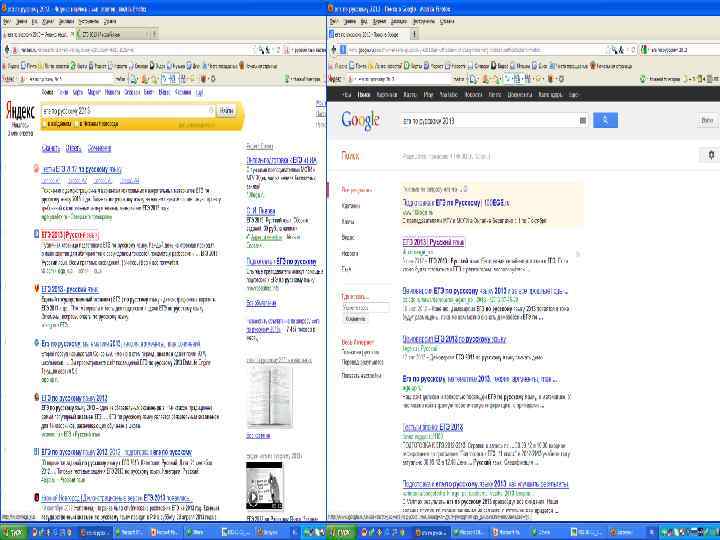Open the Файл menu in the Yandex window
This screenshot has width=720, height=540.
7,22
